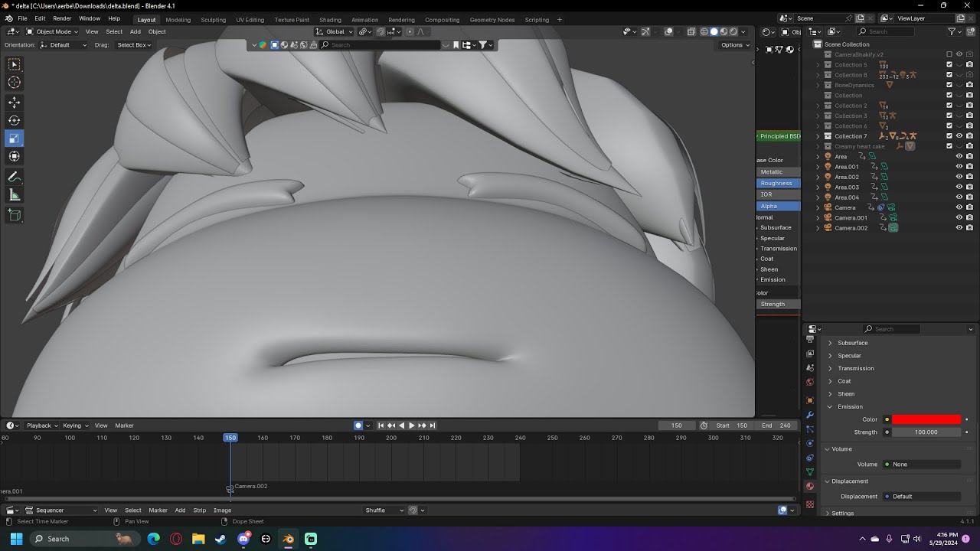Click the Play animation button
Screen dimensions: 980x551
click(x=411, y=425)
